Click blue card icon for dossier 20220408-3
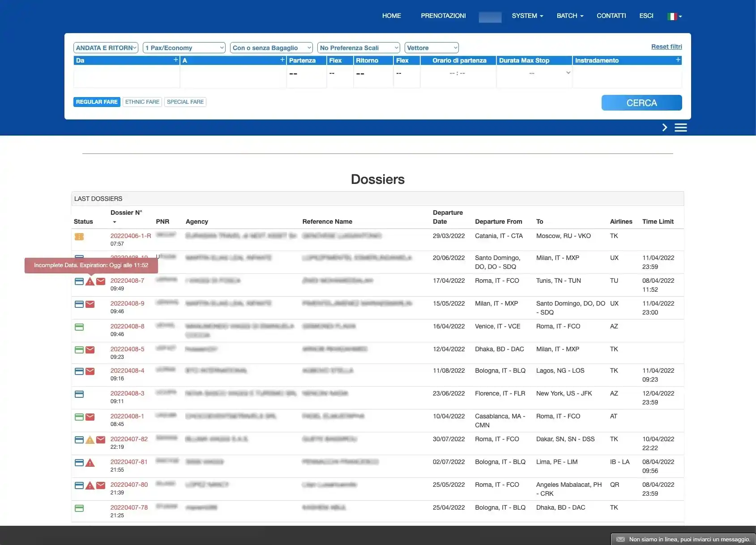 (x=79, y=394)
